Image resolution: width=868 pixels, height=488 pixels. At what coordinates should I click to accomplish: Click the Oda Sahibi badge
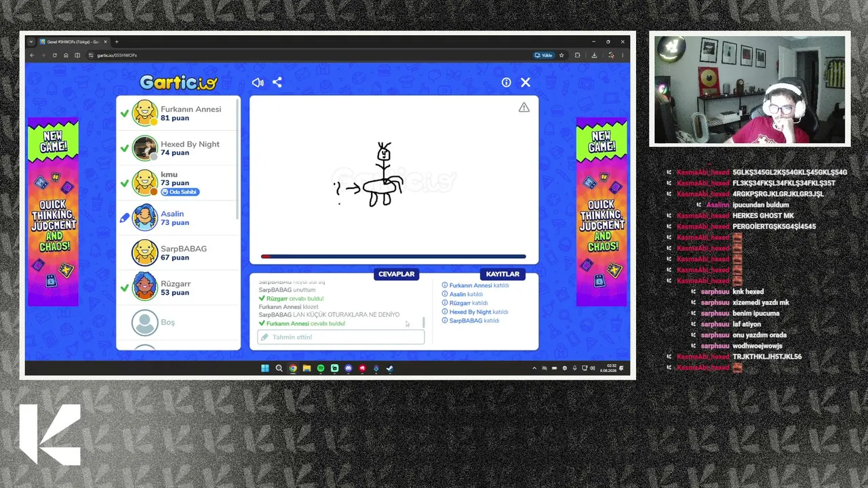(x=180, y=192)
